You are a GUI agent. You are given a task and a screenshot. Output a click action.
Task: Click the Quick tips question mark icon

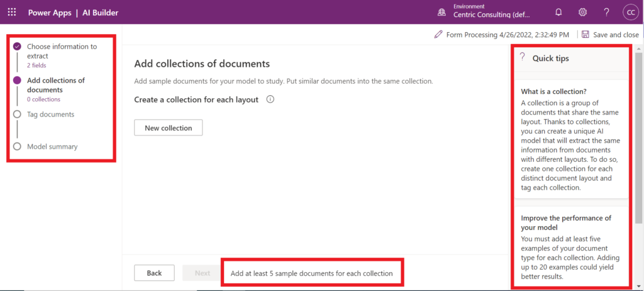point(522,58)
